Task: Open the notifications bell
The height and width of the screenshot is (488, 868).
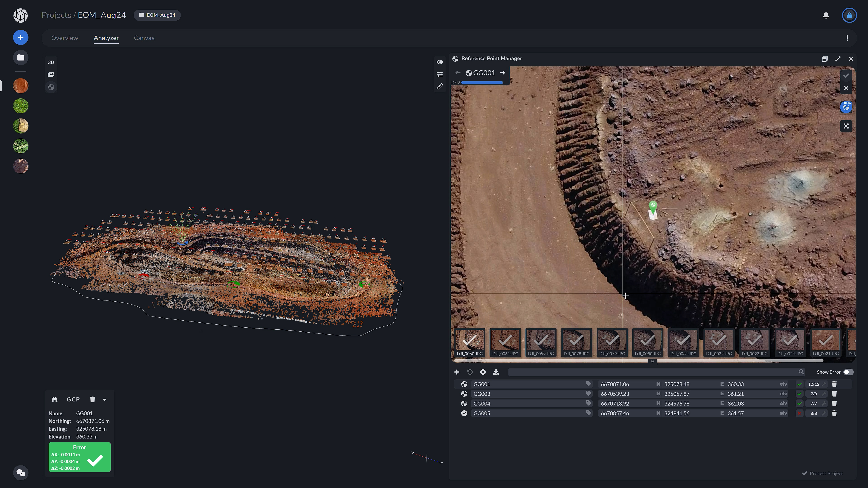Action: [826, 15]
